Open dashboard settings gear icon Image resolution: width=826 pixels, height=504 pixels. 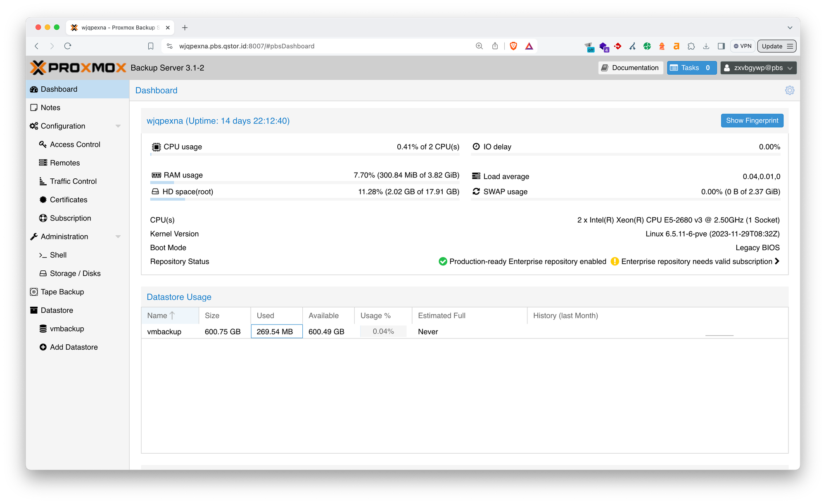coord(789,90)
